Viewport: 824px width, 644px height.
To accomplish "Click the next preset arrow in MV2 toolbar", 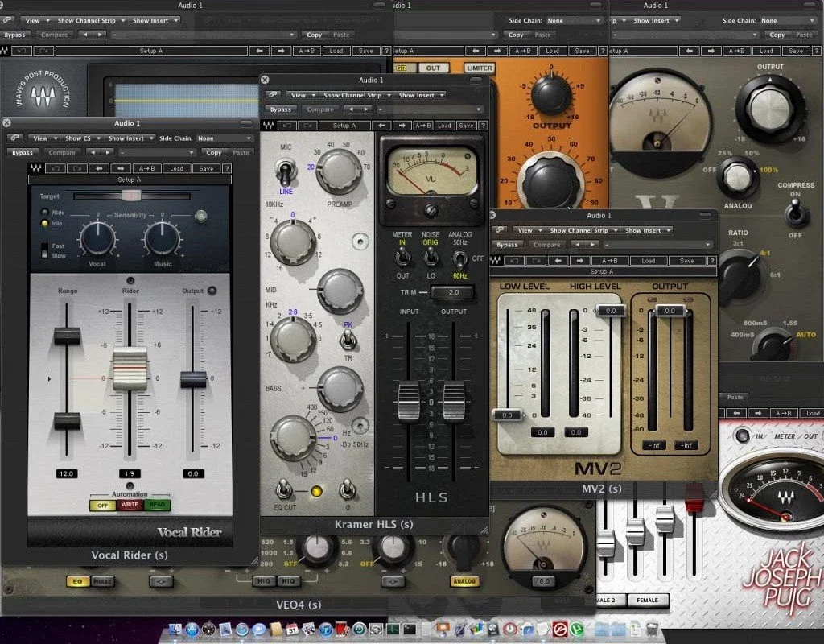I will 580,261.
